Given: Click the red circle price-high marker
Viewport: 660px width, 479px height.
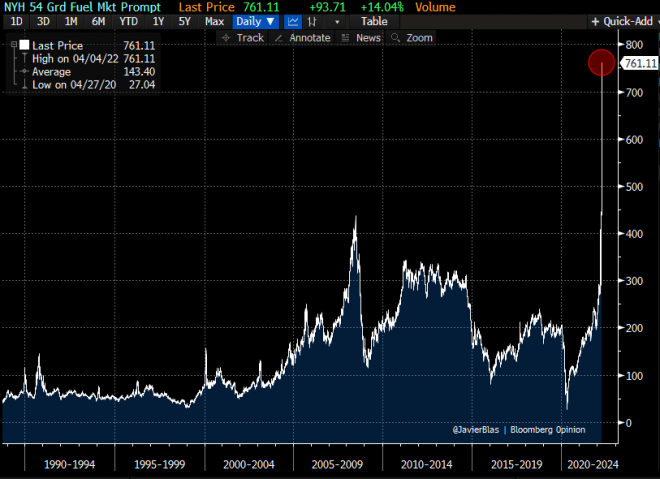Looking at the screenshot, I should click(x=601, y=63).
